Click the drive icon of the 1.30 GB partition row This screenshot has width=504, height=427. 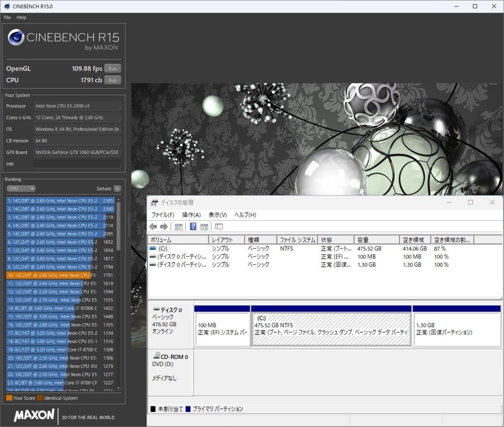click(x=153, y=265)
